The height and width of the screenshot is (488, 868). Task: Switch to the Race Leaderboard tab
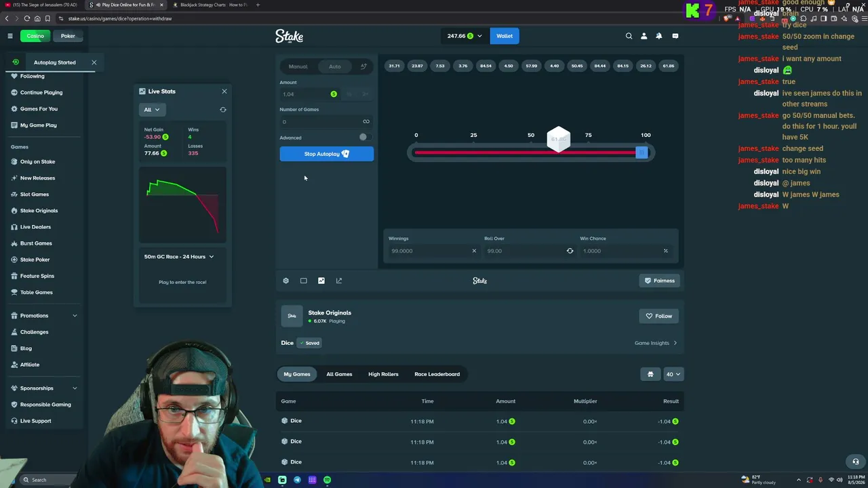(437, 374)
